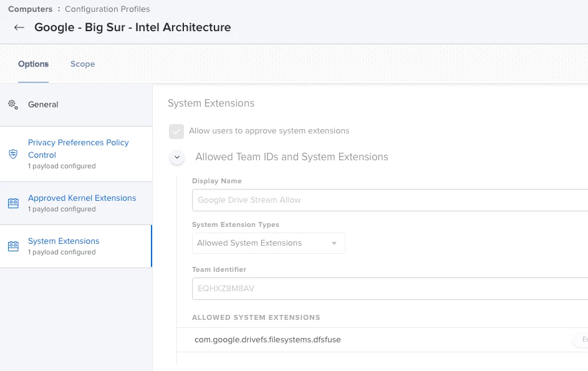Screen dimensions: 588x371
Task: Open the System Extension Types dropdown
Action: (x=268, y=243)
